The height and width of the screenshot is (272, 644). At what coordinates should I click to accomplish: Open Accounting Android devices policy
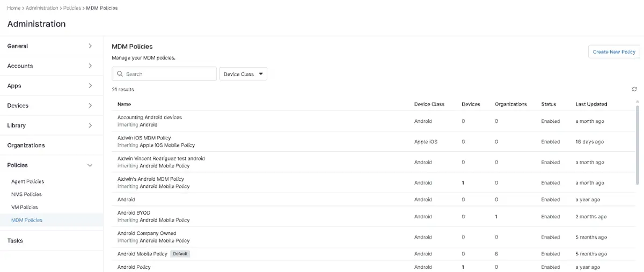click(150, 117)
